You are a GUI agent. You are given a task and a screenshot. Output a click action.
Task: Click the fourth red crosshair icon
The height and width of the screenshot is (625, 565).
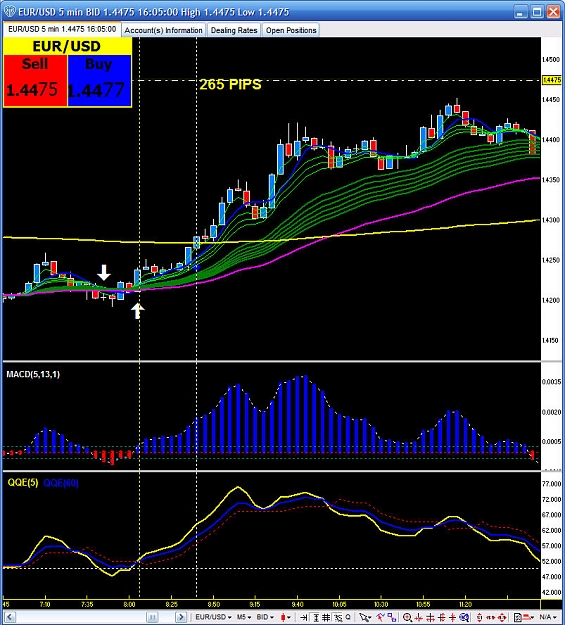(453, 617)
